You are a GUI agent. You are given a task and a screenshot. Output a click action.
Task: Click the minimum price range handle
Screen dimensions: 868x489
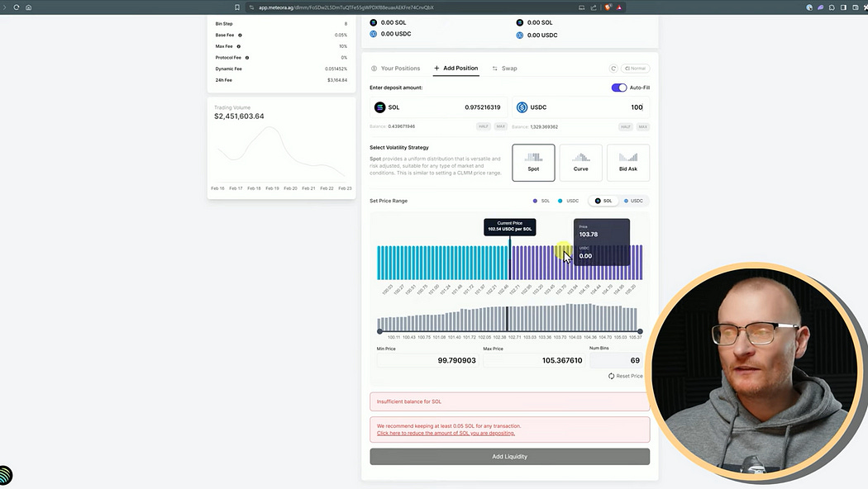click(379, 331)
